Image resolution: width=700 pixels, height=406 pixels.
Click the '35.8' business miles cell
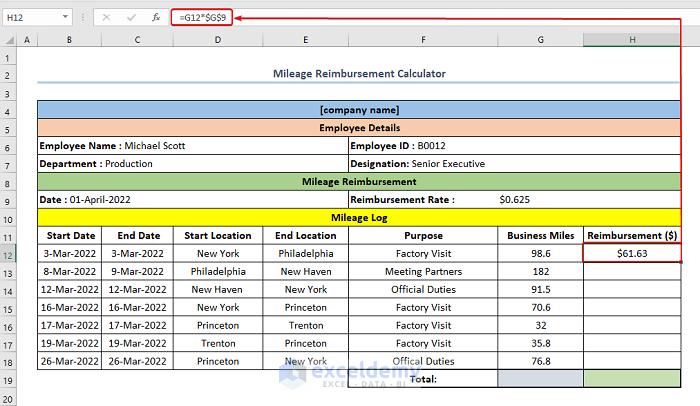[x=541, y=343]
